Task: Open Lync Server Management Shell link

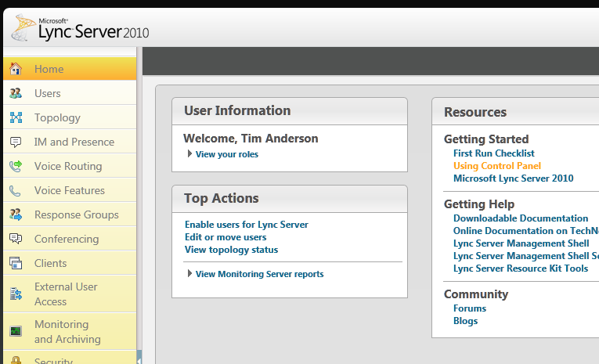Action: (521, 243)
